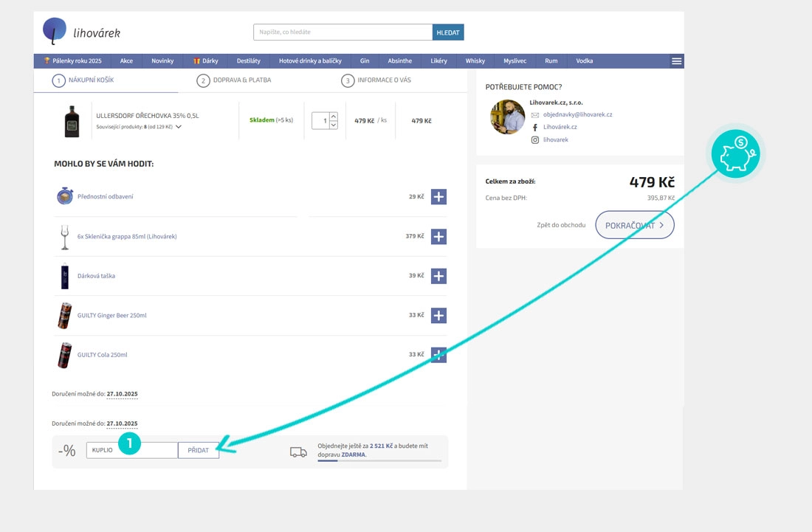Viewport: 812px width, 532px height.
Task: Click the Přidat coupon button
Action: click(199, 450)
